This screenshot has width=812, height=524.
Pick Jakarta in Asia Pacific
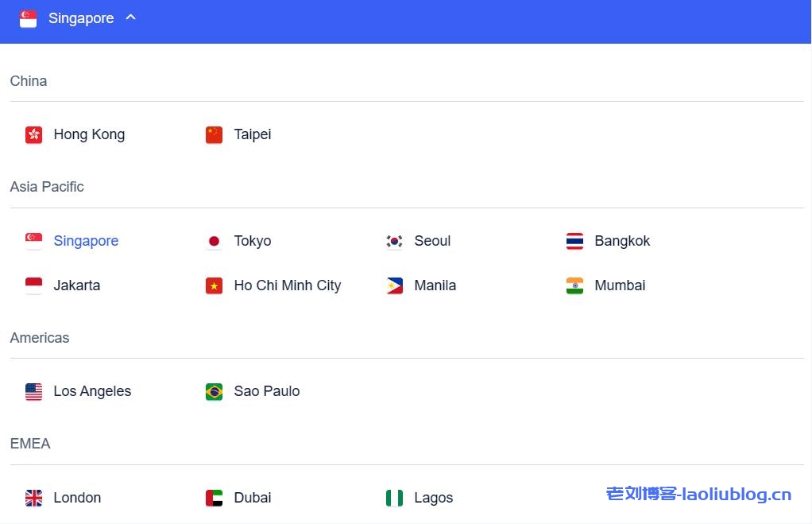pos(77,285)
